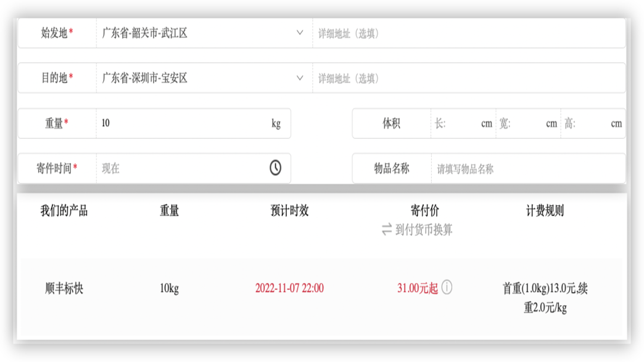
Task: Click the clock icon in 寄件时间 field
Action: (x=275, y=168)
